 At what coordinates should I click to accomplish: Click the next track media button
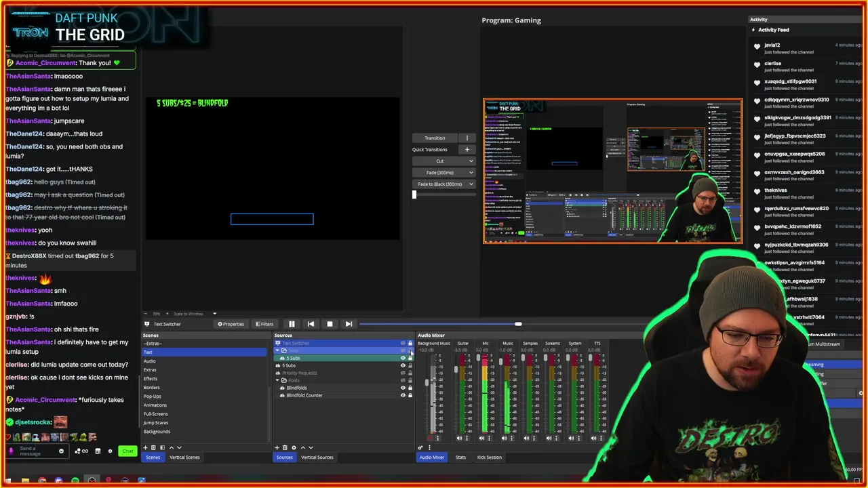[349, 324]
